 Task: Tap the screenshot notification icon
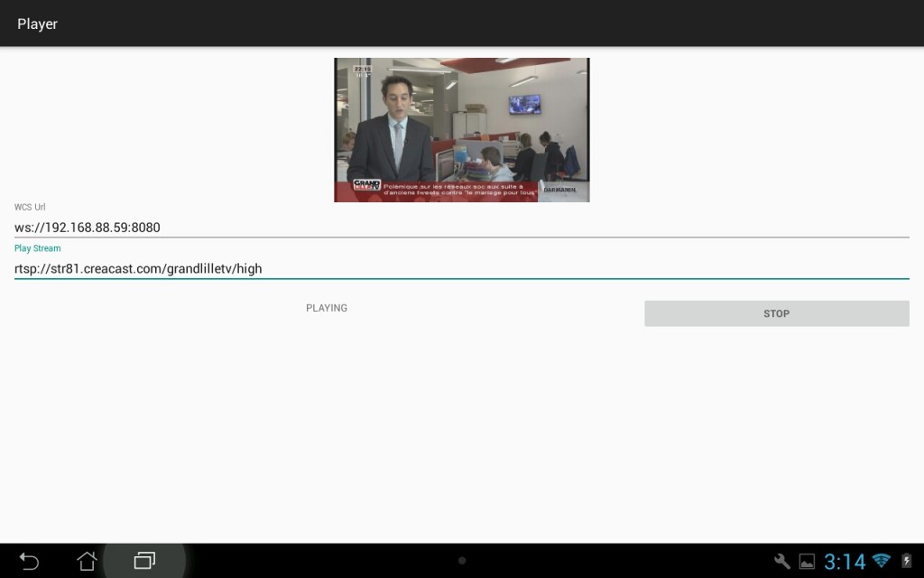tap(808, 561)
